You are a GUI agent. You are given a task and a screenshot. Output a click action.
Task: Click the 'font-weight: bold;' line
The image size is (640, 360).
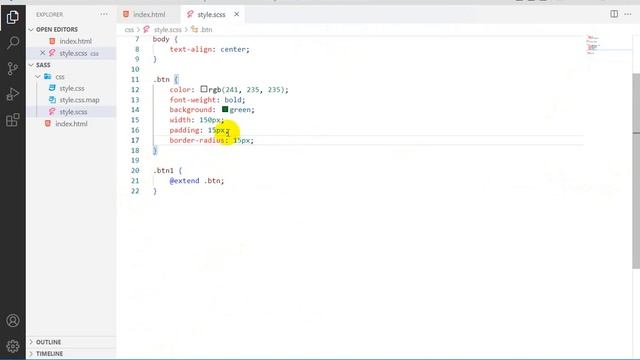pos(207,100)
